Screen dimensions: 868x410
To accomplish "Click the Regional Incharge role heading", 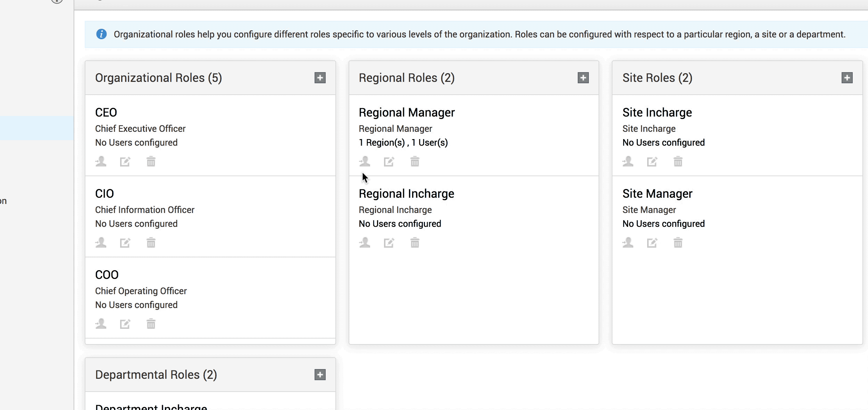I will (x=406, y=194).
